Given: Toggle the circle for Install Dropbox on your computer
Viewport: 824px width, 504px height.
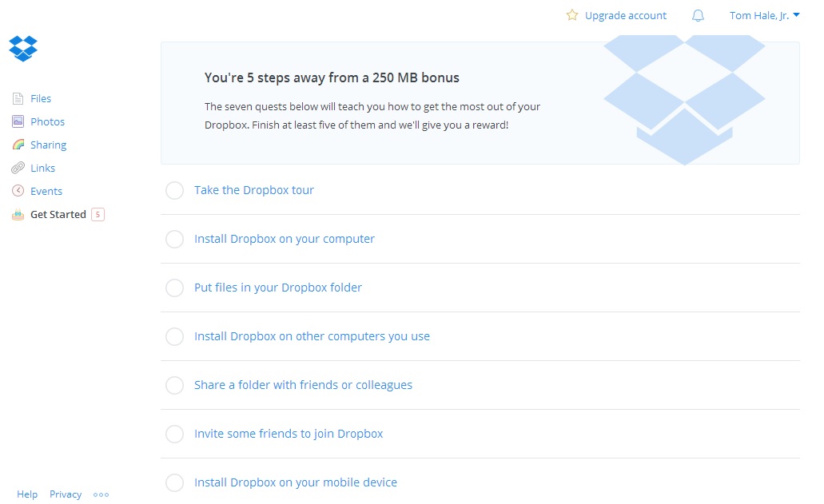Looking at the screenshot, I should tap(174, 239).
